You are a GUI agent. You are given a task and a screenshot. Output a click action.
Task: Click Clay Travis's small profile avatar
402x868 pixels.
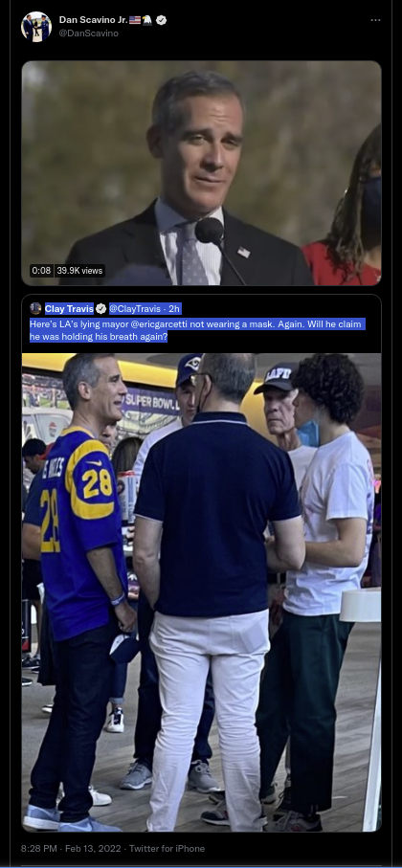36,308
